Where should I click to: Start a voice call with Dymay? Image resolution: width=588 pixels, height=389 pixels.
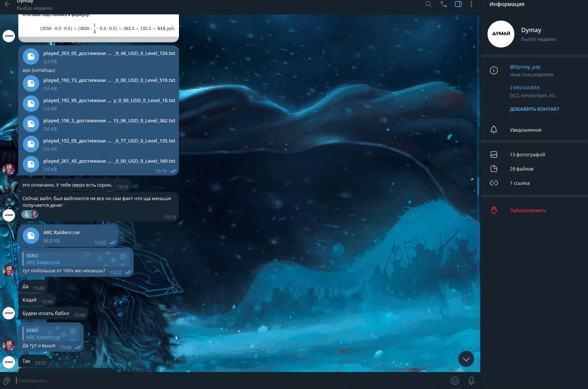[443, 4]
